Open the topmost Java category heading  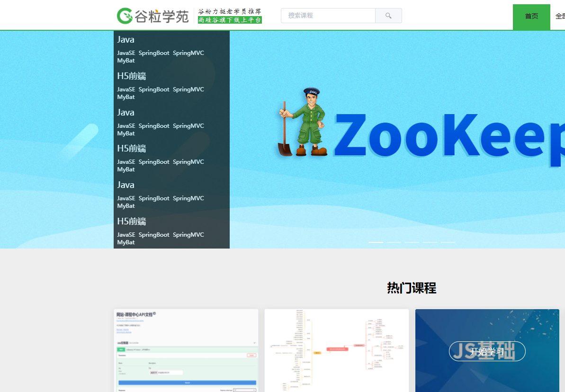pos(126,40)
